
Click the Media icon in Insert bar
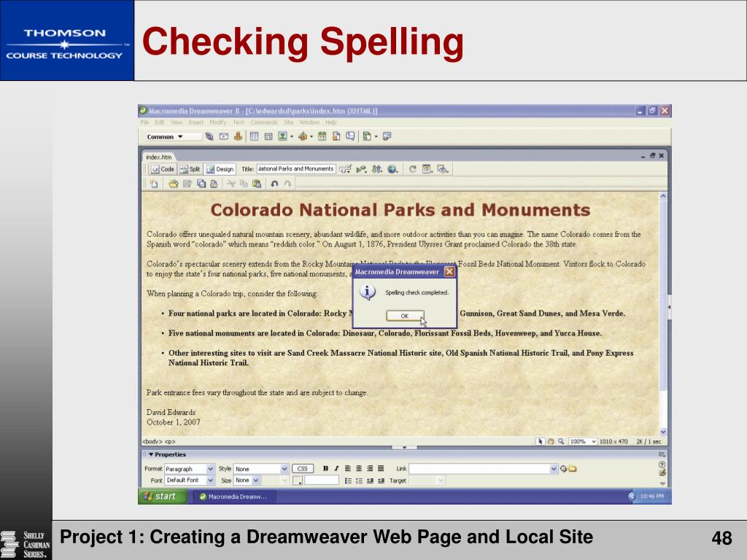[x=303, y=136]
